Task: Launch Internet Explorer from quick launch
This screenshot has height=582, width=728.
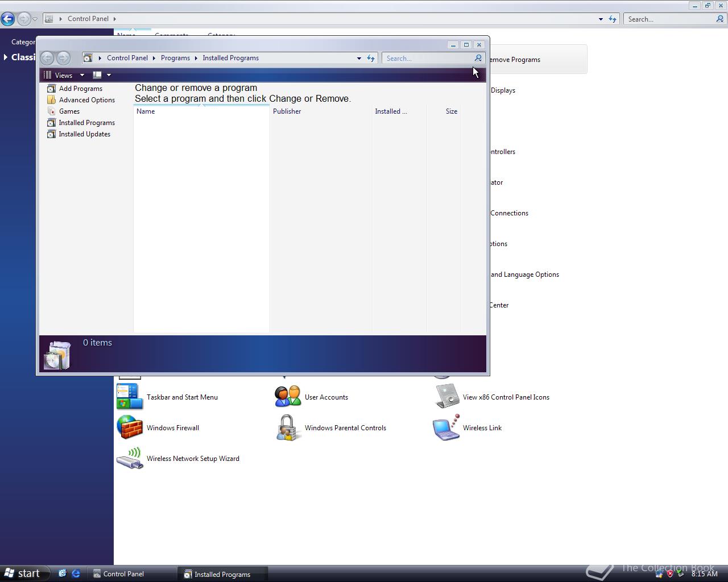Action: click(76, 573)
